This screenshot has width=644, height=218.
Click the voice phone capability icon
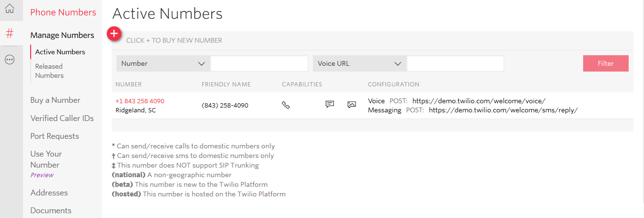click(x=286, y=105)
